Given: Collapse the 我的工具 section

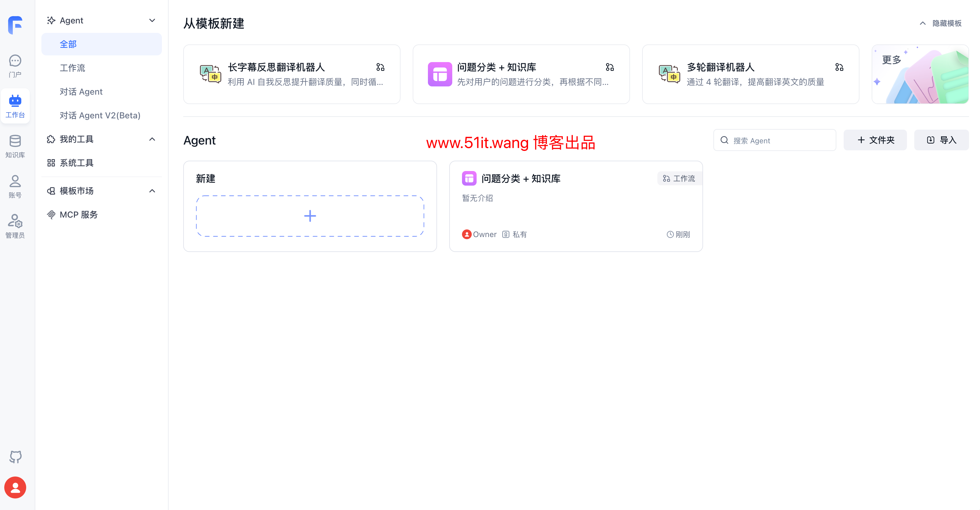Looking at the screenshot, I should click(152, 139).
